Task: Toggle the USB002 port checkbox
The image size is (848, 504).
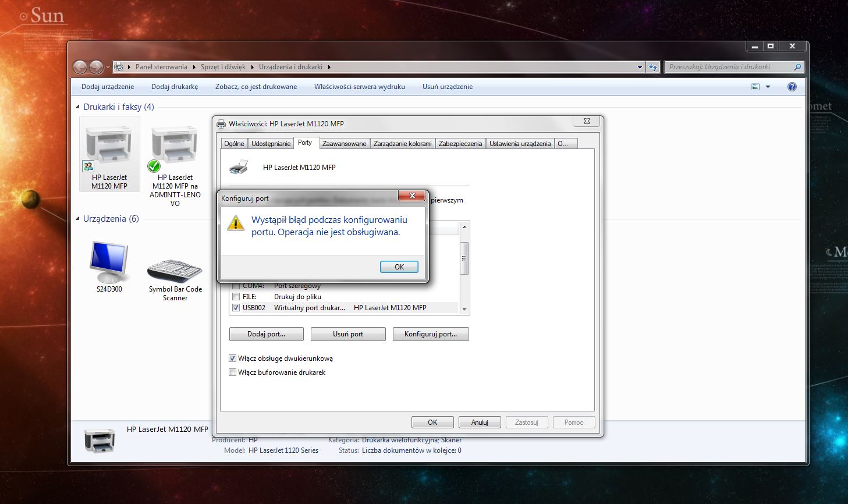Action: 236,308
